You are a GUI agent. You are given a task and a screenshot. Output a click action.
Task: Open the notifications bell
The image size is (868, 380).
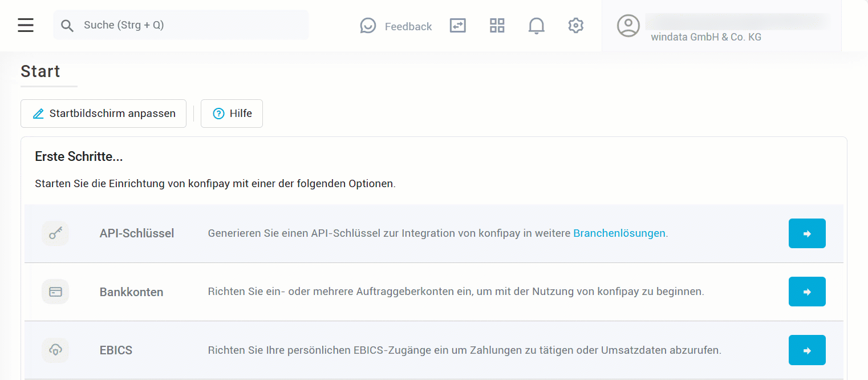point(536,26)
